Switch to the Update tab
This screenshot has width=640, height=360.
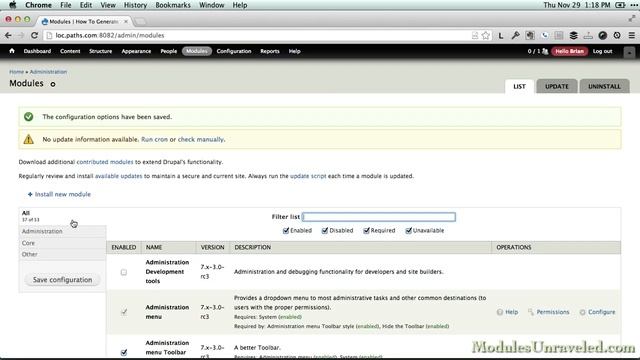tap(557, 87)
